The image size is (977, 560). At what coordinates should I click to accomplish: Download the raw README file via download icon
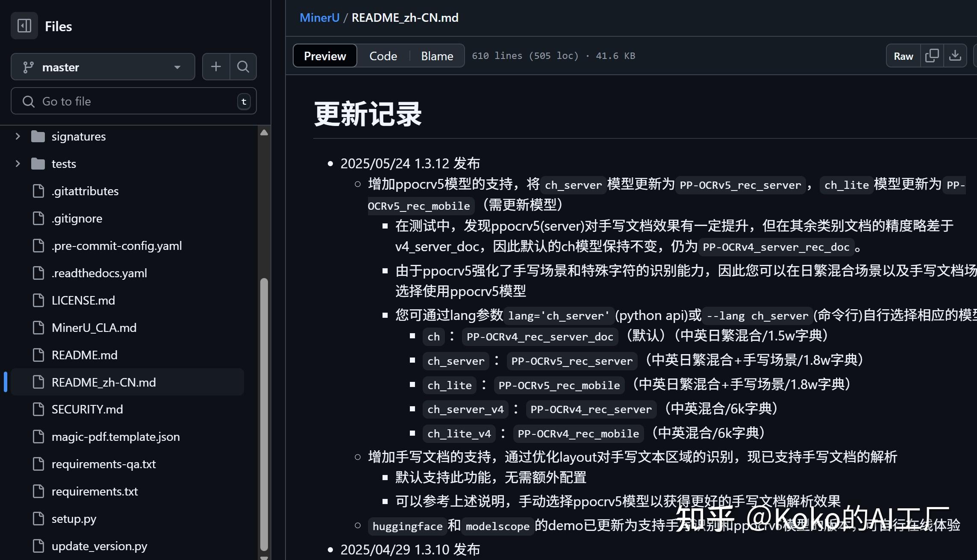(956, 56)
